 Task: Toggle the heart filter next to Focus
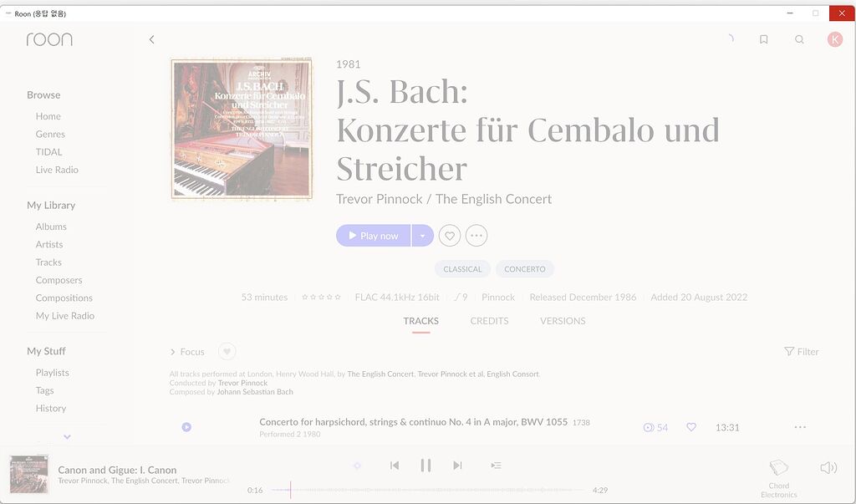pyautogui.click(x=227, y=351)
